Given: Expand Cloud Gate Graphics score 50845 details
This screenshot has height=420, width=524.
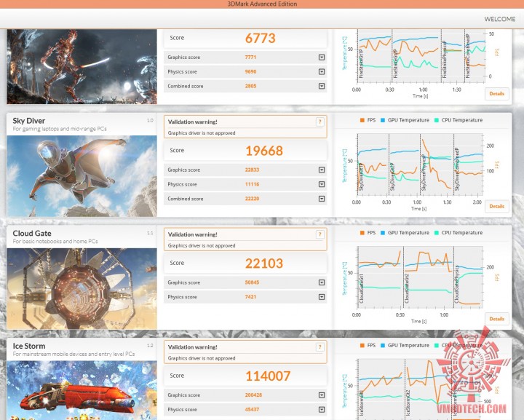Looking at the screenshot, I should click(x=322, y=282).
